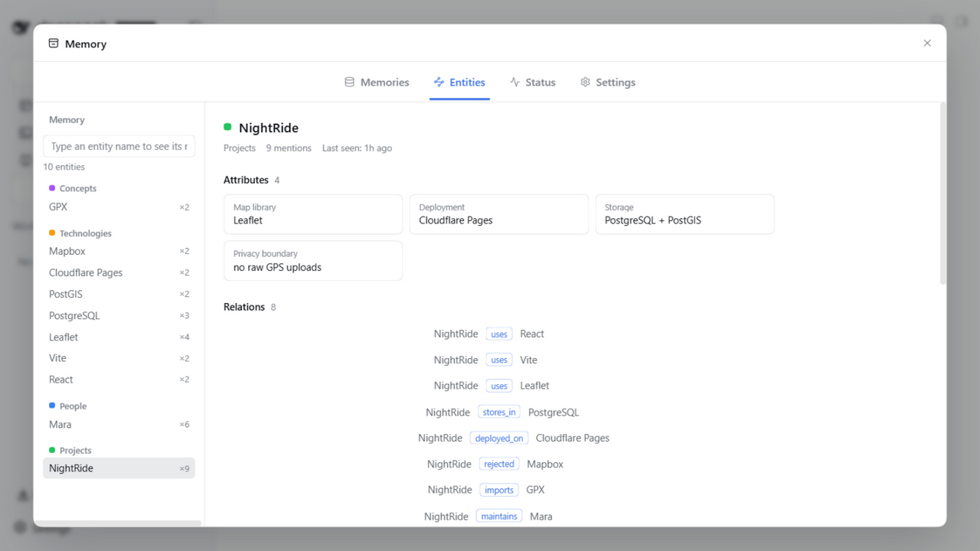Select GPX in the entity sidebar

click(119, 207)
